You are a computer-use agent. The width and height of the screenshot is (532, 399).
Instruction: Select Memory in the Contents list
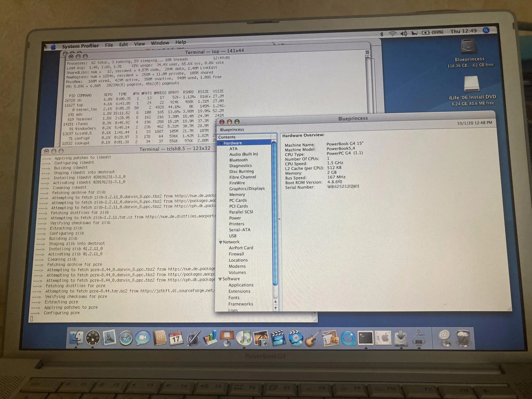[237, 195]
